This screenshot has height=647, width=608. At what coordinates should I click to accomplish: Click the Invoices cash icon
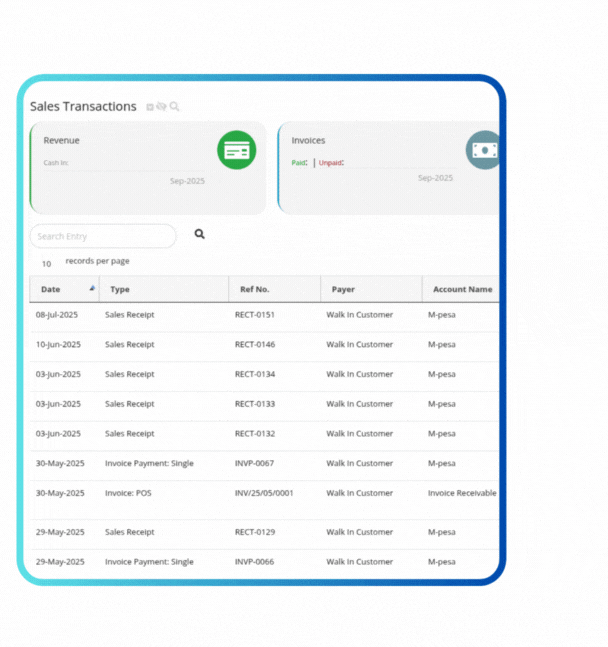point(483,150)
